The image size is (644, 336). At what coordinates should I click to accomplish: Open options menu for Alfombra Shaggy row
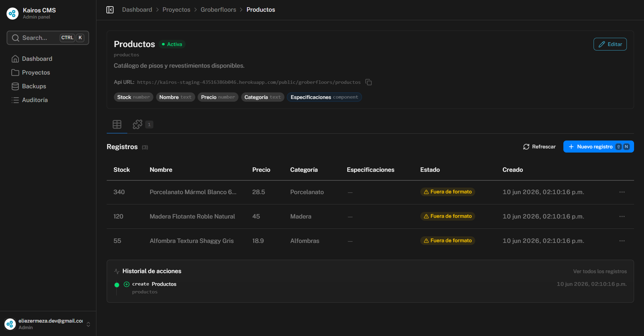622,241
